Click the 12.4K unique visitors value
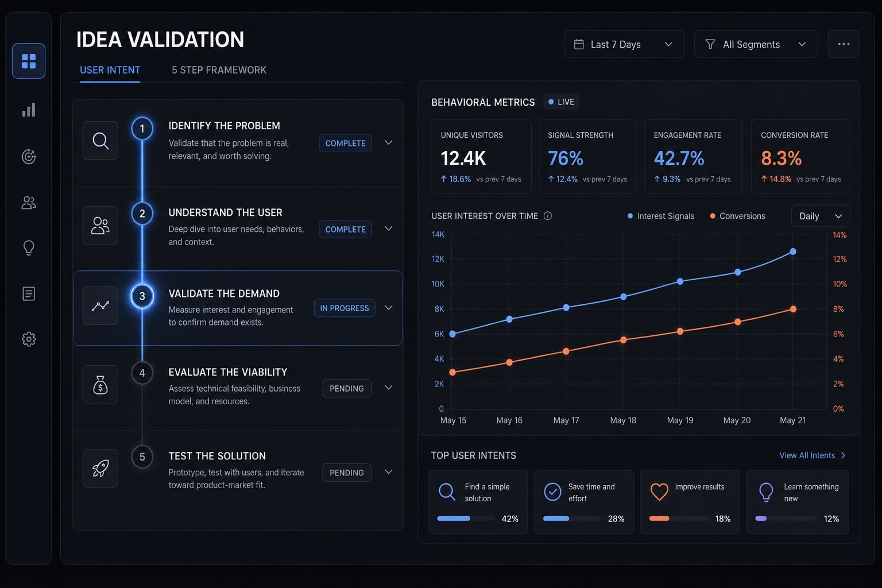882x588 pixels. 463,158
